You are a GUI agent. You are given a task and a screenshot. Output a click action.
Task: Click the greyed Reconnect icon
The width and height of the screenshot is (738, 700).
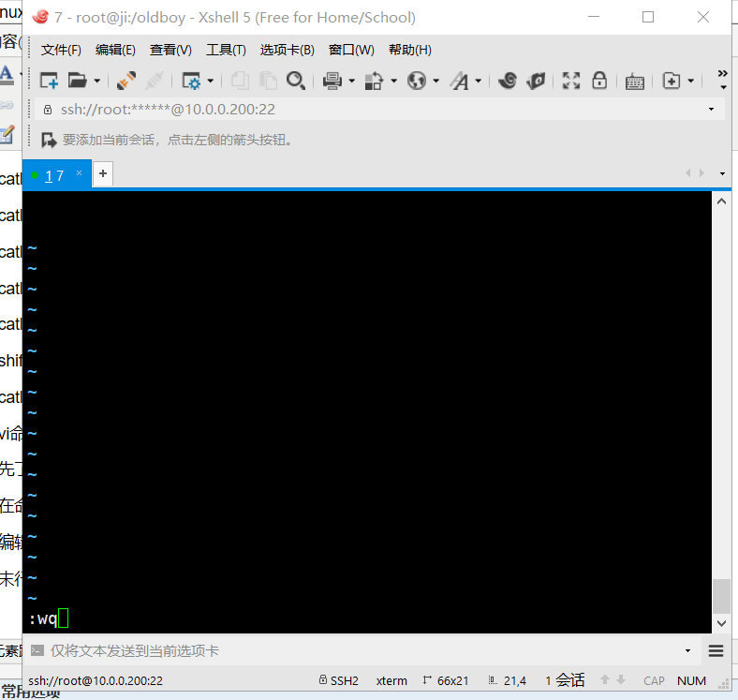(x=155, y=81)
